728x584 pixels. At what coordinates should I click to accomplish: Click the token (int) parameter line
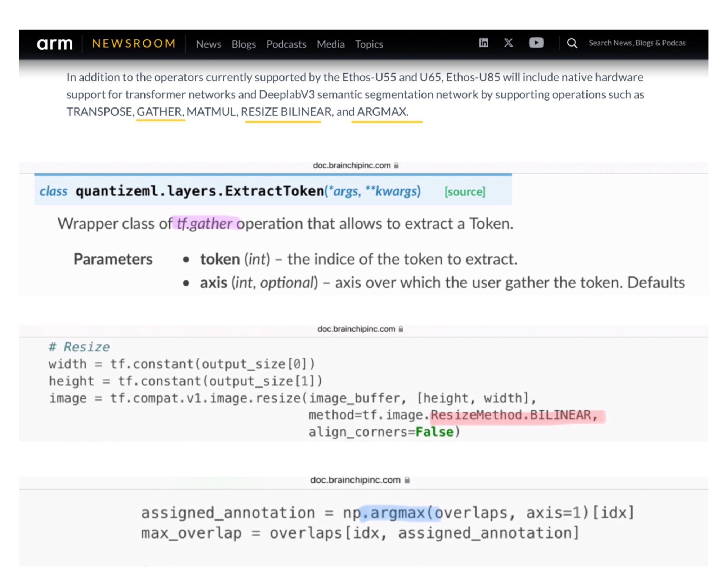click(359, 259)
